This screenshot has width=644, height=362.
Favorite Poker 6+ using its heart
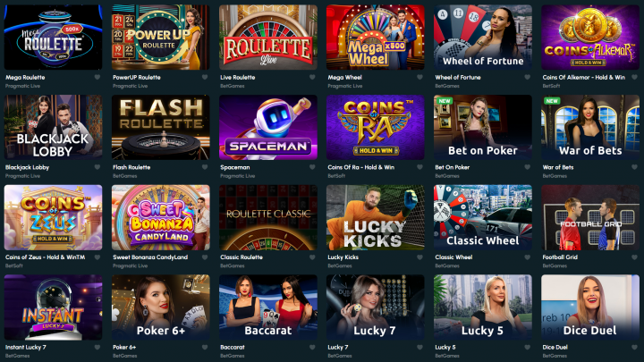pos(205,347)
